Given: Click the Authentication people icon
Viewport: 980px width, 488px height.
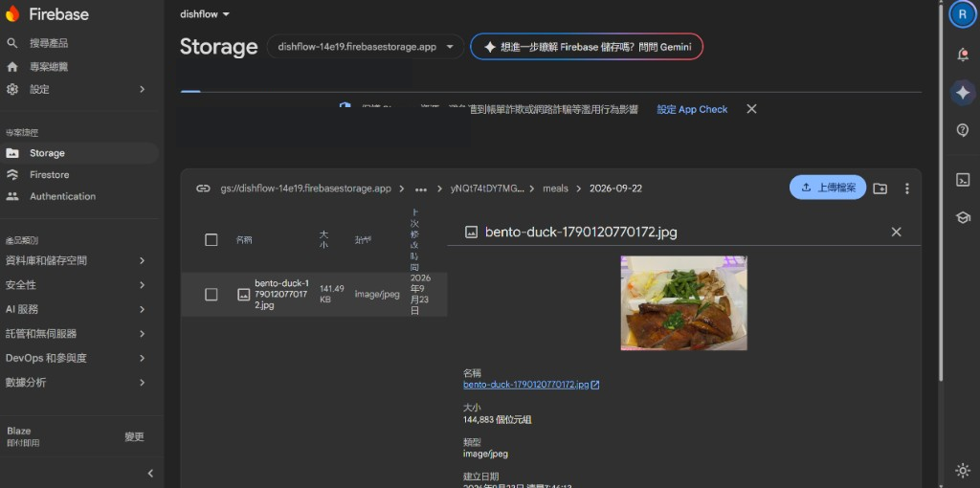Looking at the screenshot, I should pos(11,196).
